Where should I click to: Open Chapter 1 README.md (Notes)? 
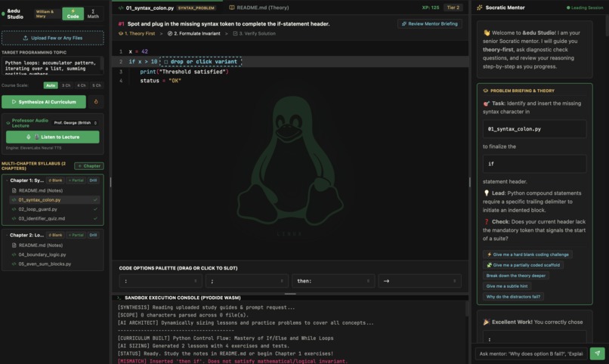pyautogui.click(x=40, y=190)
